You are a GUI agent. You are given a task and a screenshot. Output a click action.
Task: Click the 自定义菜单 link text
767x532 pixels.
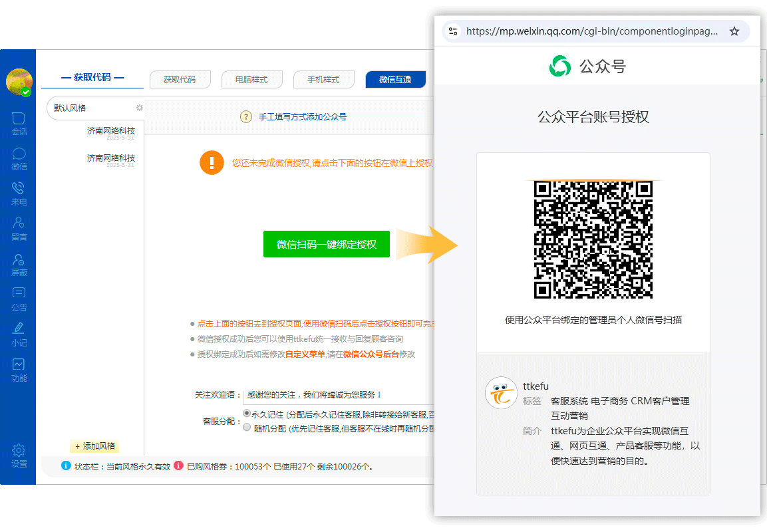[305, 354]
